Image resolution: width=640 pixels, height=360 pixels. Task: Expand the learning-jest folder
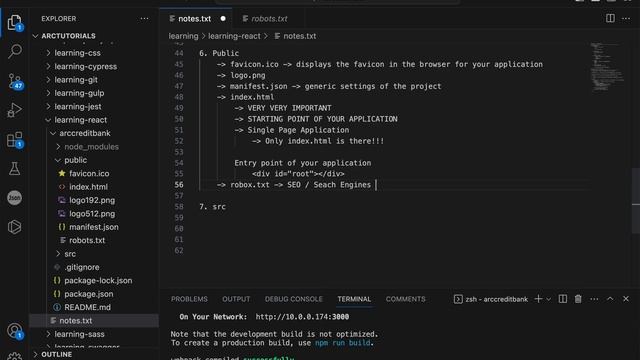(x=93, y=107)
